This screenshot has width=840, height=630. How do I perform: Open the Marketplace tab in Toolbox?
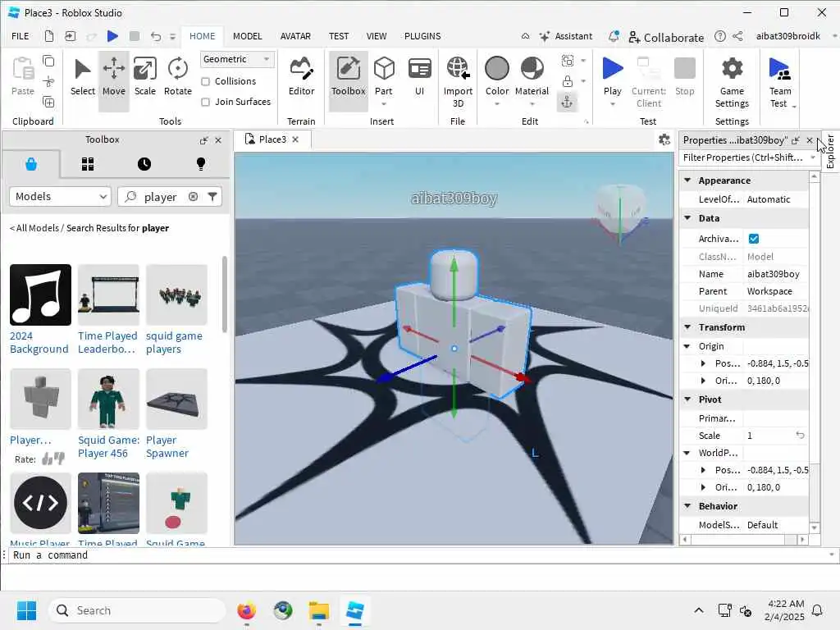(31, 164)
